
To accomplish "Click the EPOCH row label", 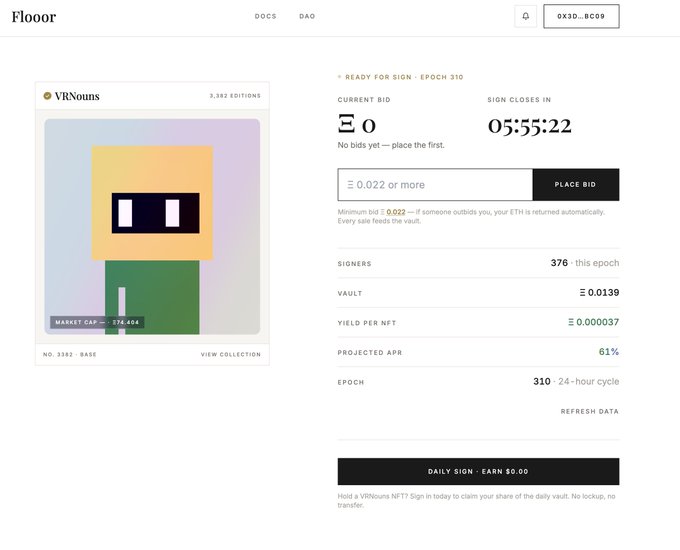I will [351, 383].
